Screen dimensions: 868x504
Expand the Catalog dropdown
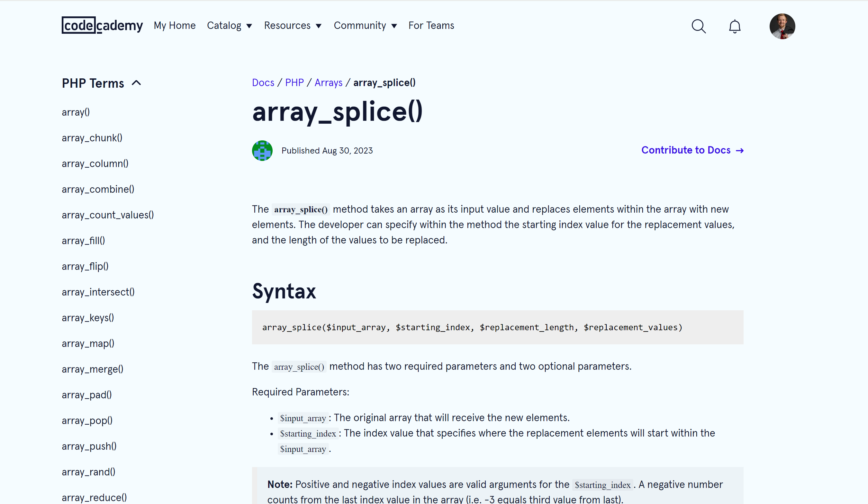tap(229, 25)
